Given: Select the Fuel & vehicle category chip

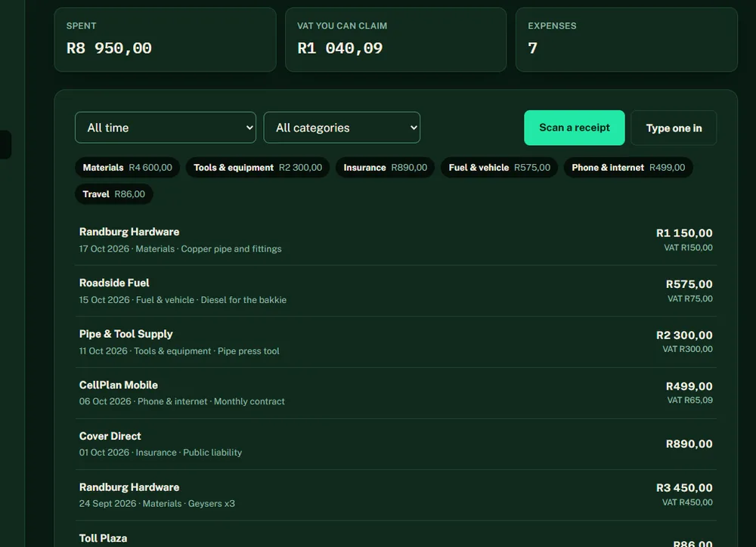Looking at the screenshot, I should 500,168.
